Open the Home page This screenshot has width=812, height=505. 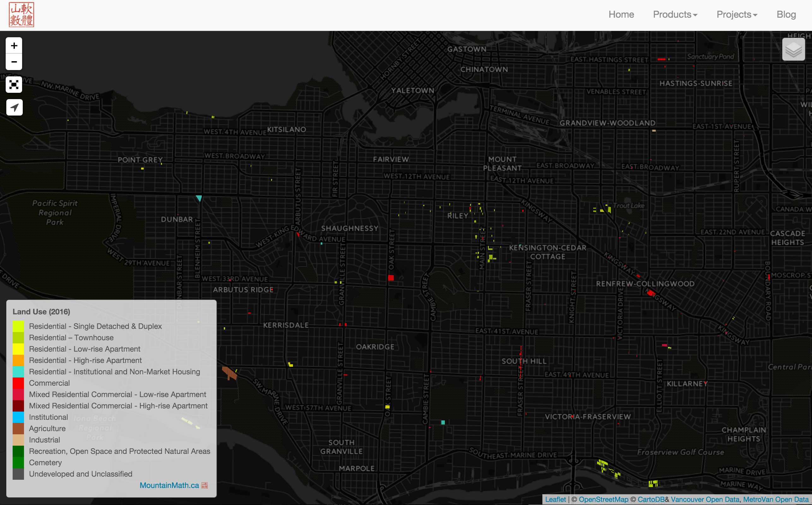(x=621, y=15)
